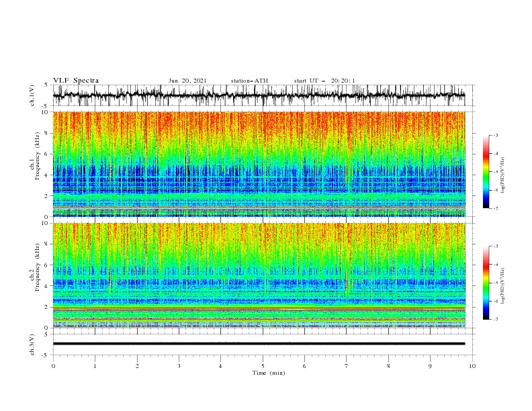Viewport: 532px width, 411px height.
Task: Click the "ch.1(V)" axis label
Action: (32, 95)
